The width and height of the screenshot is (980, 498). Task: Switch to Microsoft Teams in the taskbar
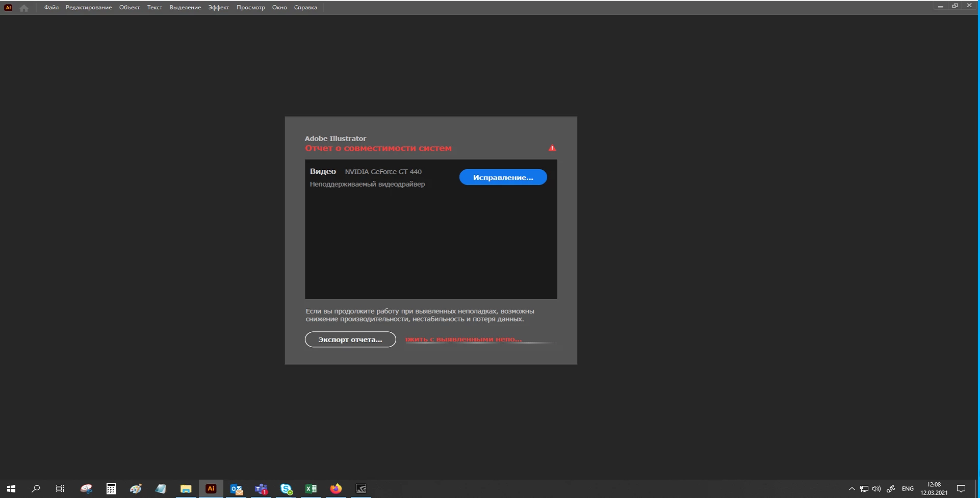(x=261, y=489)
